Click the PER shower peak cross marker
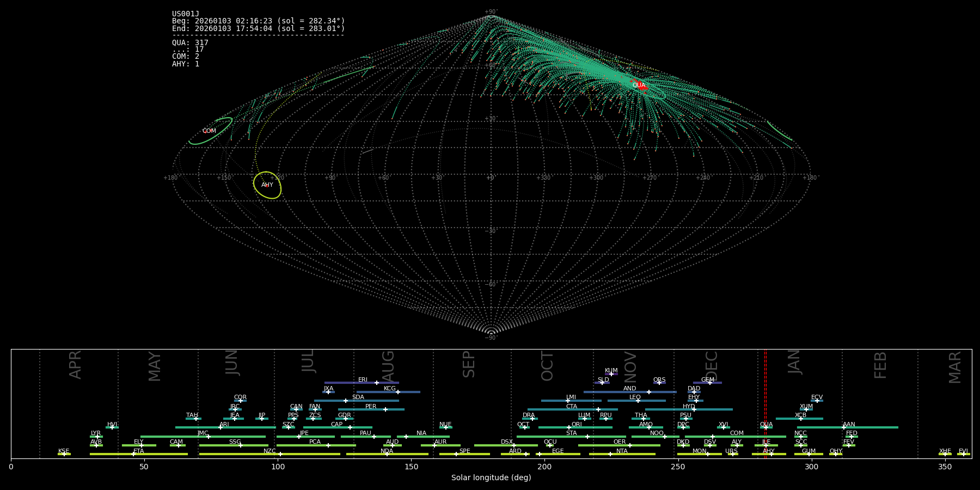 [385, 409]
